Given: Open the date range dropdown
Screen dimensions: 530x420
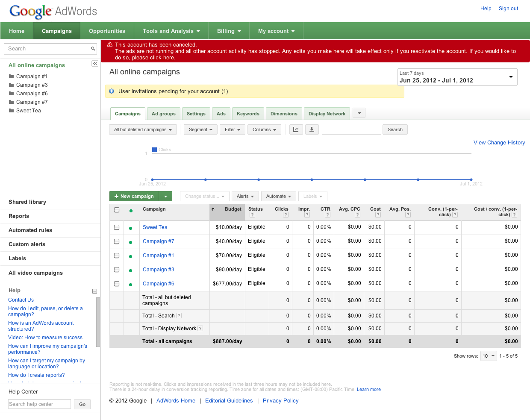Looking at the screenshot, I should (x=457, y=77).
